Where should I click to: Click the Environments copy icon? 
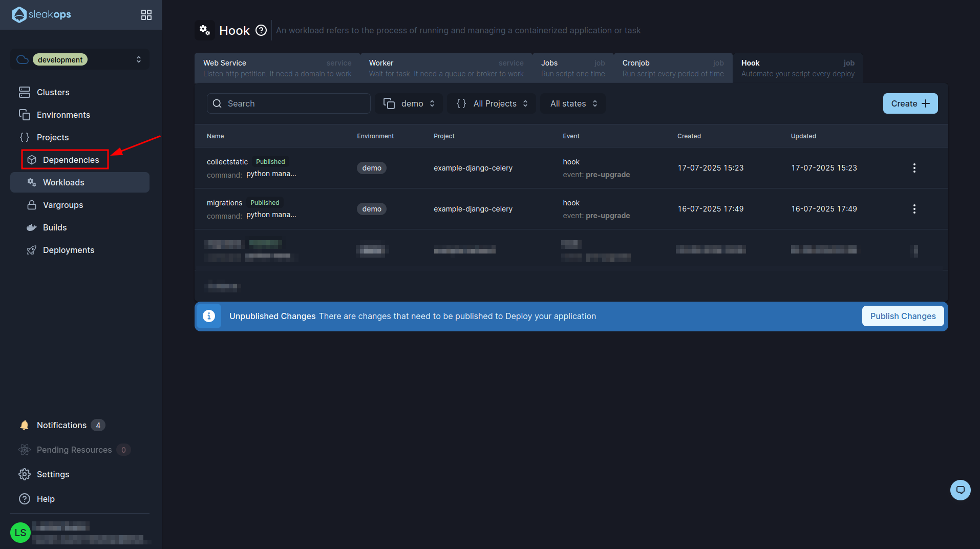[x=25, y=115]
